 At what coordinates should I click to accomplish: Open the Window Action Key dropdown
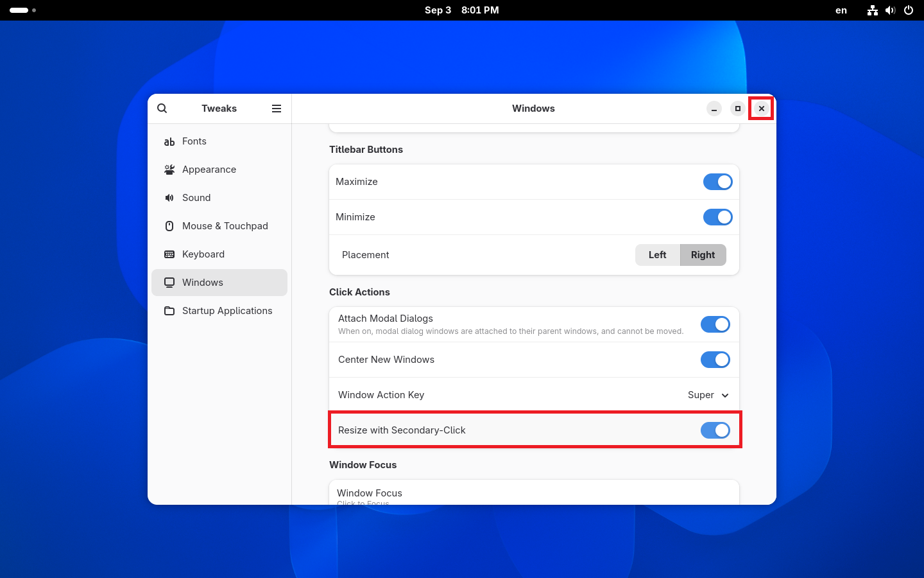pos(708,395)
